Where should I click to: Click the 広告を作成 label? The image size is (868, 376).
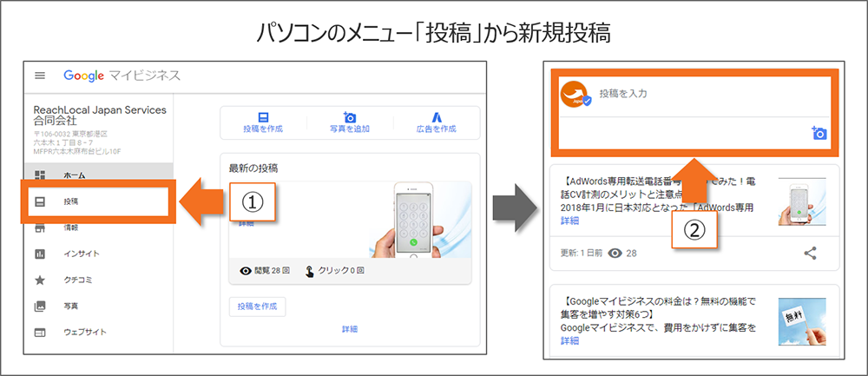(x=437, y=129)
